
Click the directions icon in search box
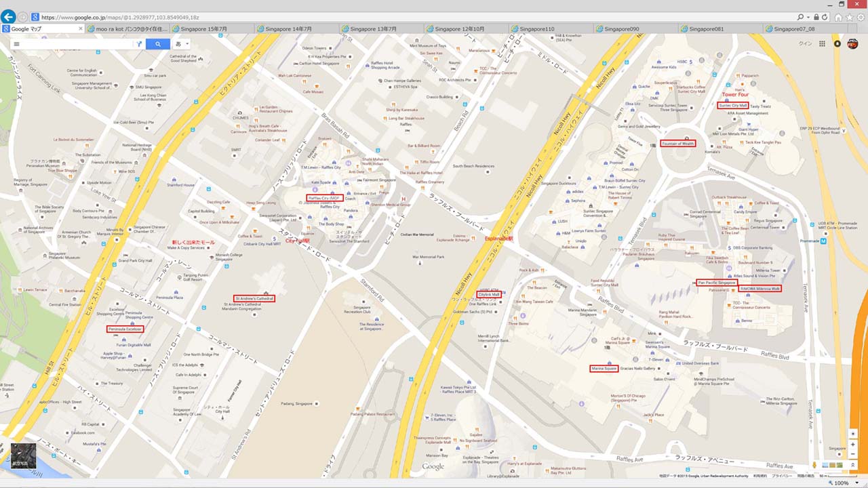138,44
